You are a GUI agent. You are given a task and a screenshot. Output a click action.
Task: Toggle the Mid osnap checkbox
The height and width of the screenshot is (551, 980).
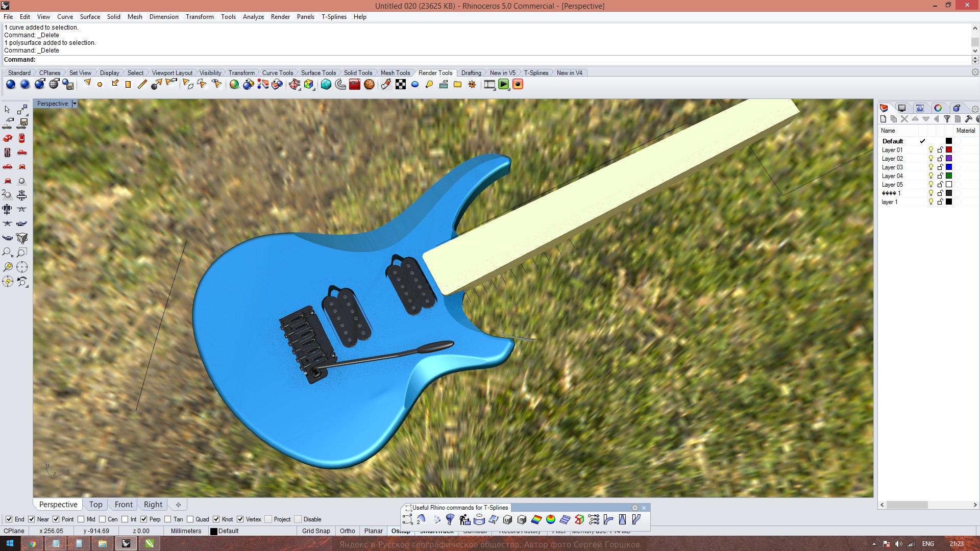(81, 519)
